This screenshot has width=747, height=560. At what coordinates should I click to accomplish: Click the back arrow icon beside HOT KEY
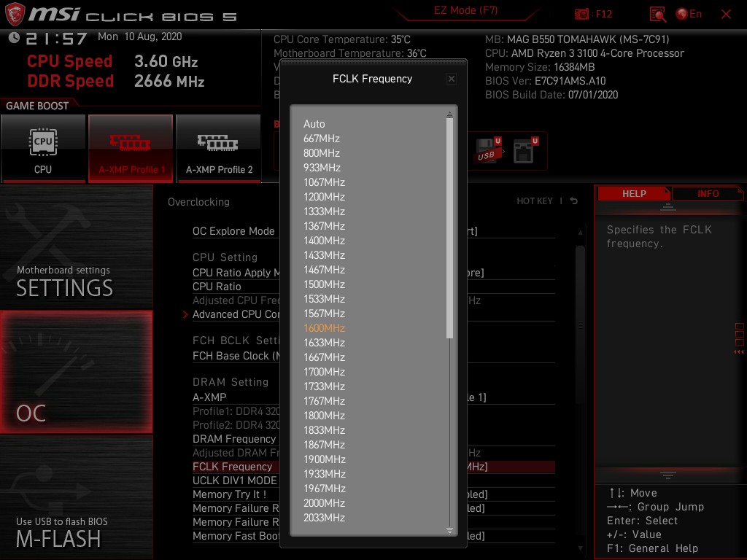pyautogui.click(x=573, y=201)
